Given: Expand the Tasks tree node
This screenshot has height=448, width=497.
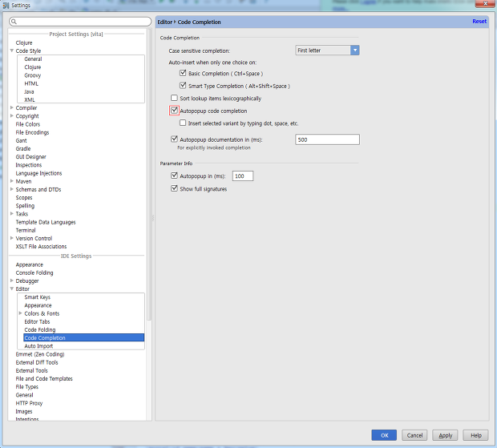Looking at the screenshot, I should point(12,214).
